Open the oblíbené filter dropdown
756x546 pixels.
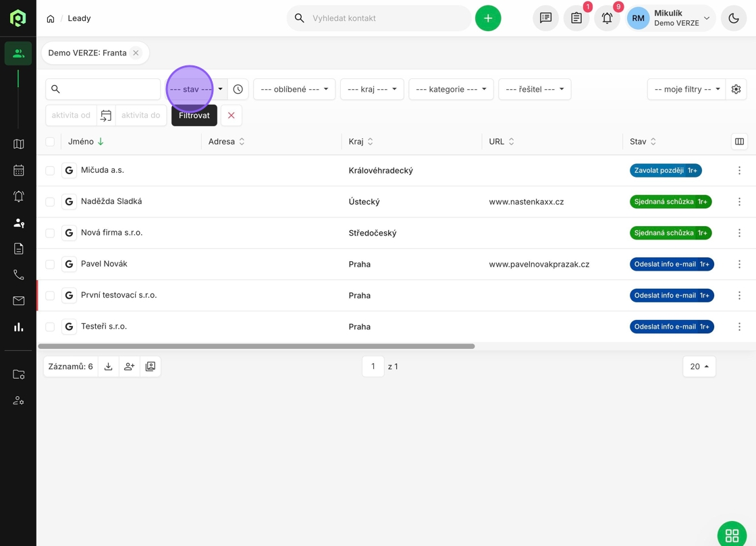pyautogui.click(x=294, y=89)
